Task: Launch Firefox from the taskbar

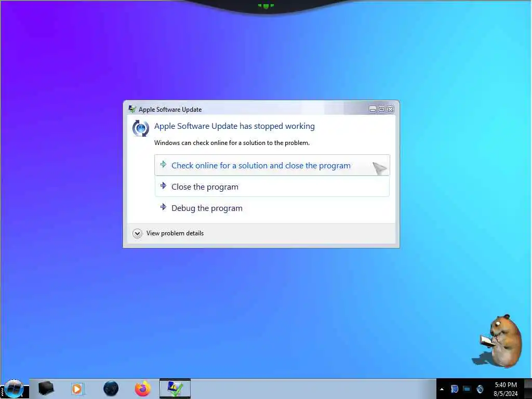Action: [x=143, y=389]
